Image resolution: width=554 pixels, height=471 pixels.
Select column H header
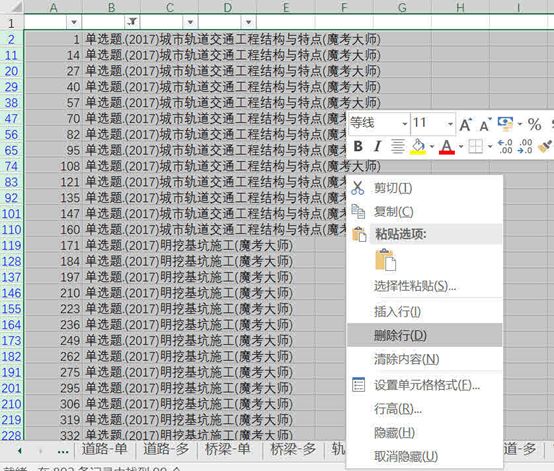point(460,7)
